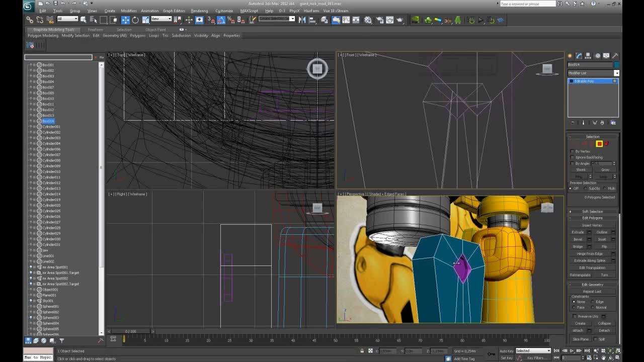644x362 pixels.
Task: Select Box014 in the scene object list
Action: point(47,121)
